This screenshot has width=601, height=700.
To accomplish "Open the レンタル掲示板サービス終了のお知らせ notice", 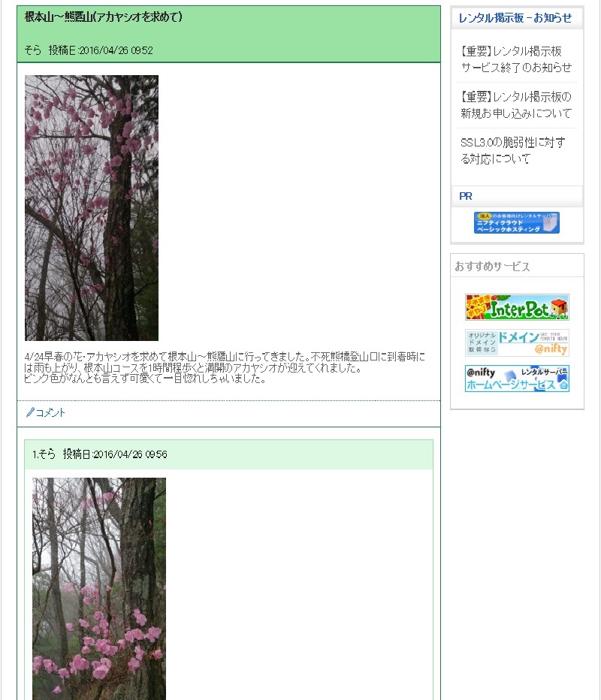I will coord(516,59).
